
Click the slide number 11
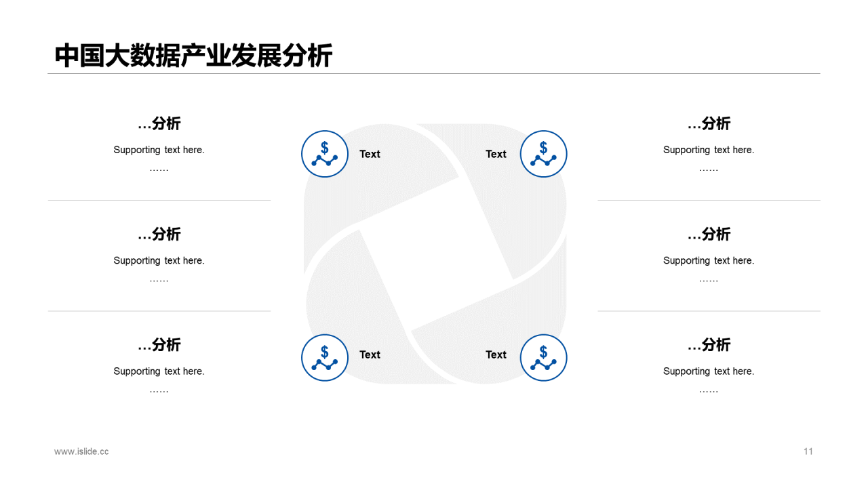click(808, 451)
